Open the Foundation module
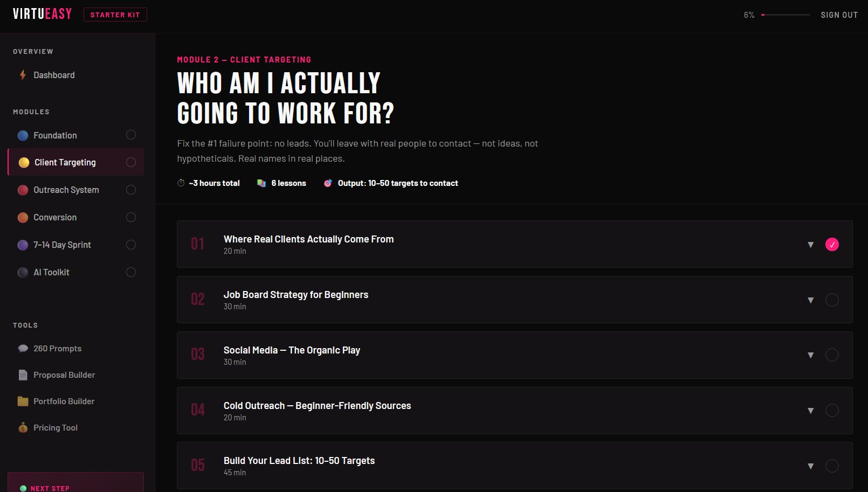The width and height of the screenshot is (868, 492). tap(76, 135)
